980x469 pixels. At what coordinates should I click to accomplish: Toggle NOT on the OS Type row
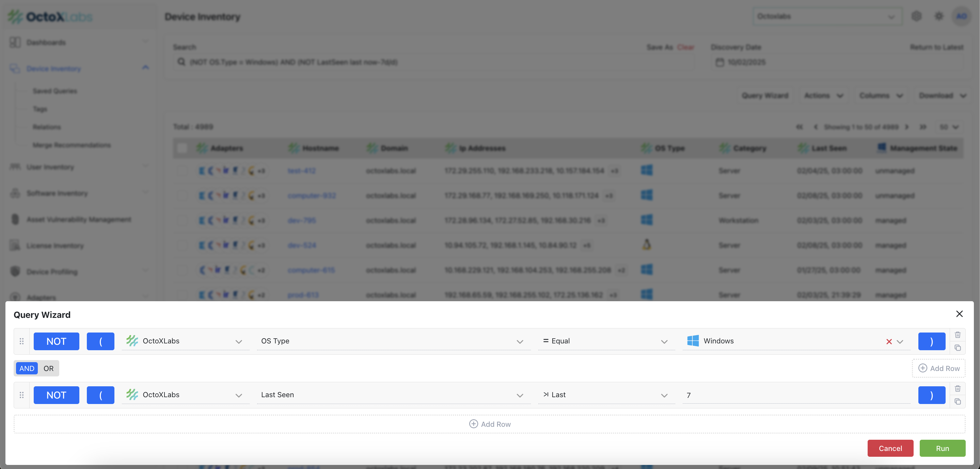56,341
